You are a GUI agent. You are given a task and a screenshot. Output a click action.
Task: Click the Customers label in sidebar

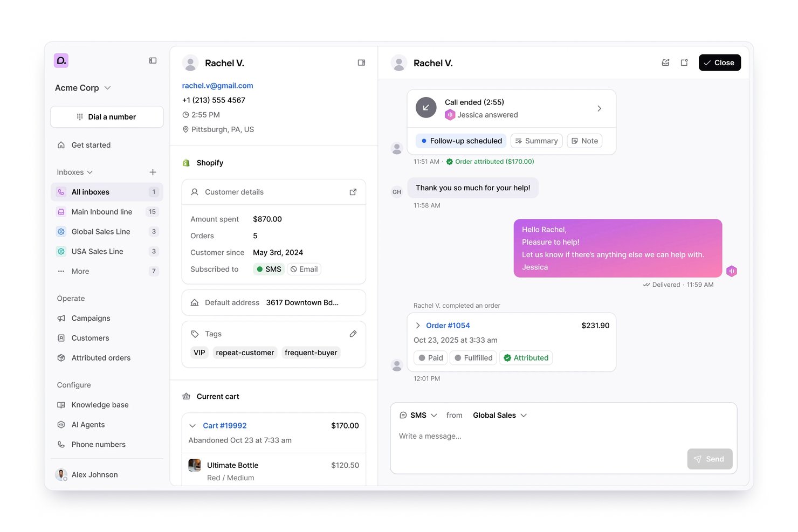coord(91,338)
